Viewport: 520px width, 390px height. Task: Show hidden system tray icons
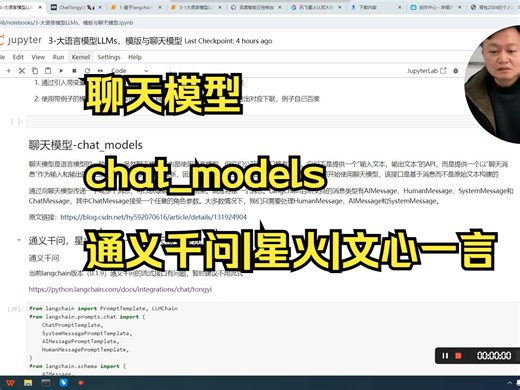510,383
